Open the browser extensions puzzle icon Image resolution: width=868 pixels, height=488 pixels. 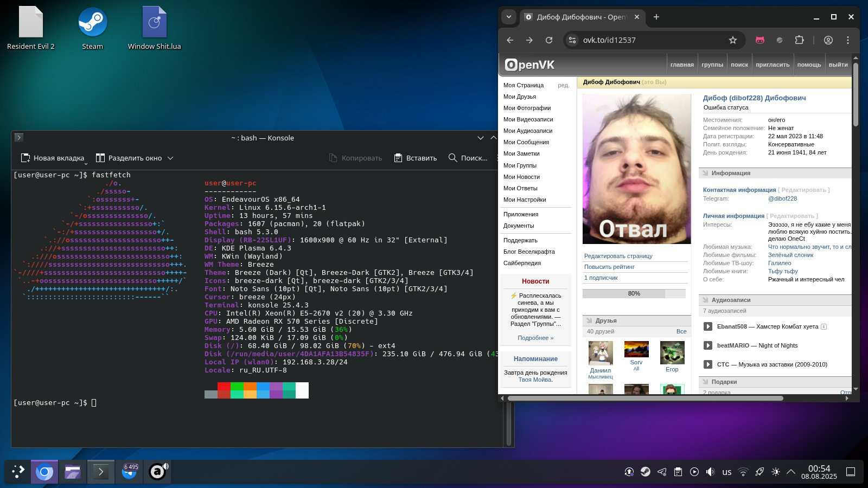[x=799, y=40]
